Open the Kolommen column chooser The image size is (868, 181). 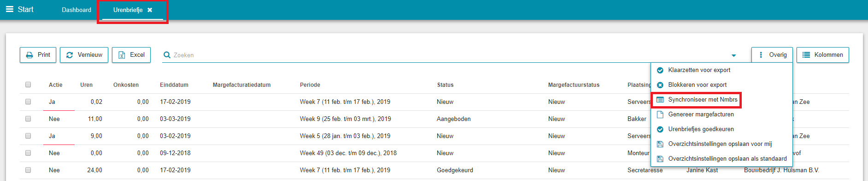coord(822,55)
